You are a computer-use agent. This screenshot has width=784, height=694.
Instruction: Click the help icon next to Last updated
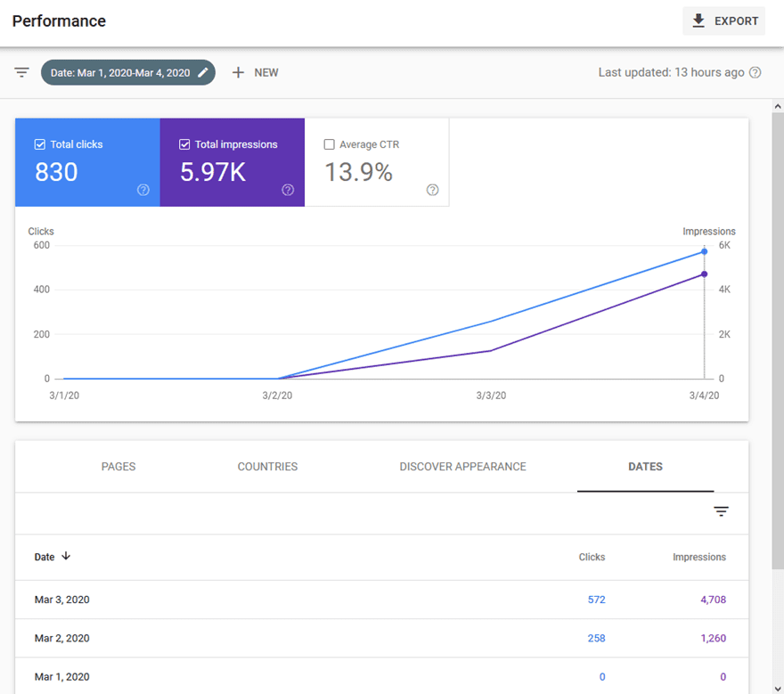[755, 72]
